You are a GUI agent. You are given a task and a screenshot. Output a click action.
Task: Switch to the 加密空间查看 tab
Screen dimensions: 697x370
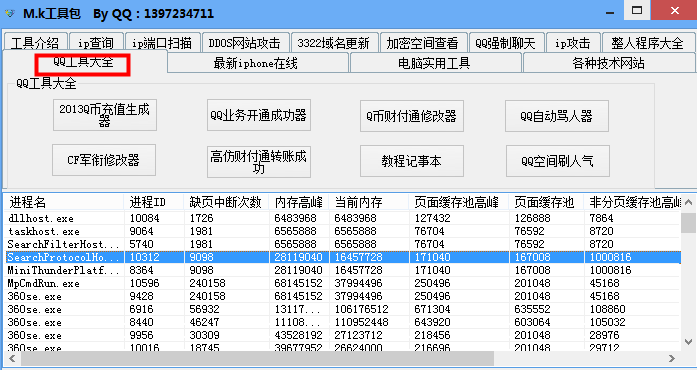[x=423, y=43]
